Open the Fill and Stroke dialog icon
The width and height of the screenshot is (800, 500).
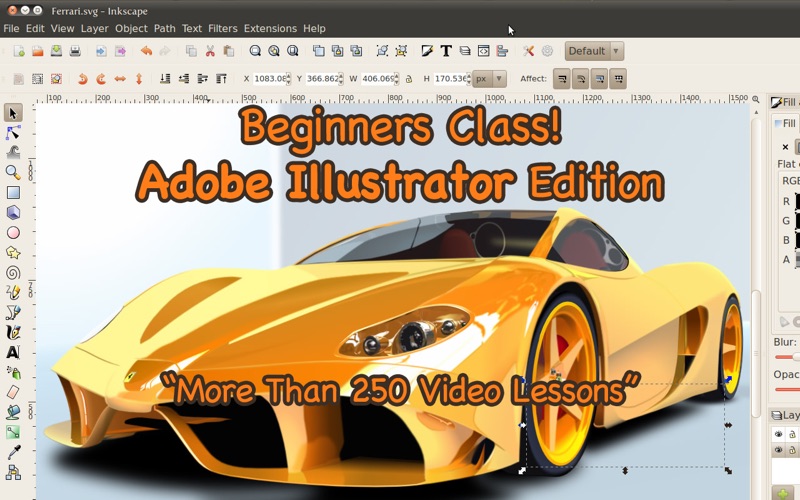pyautogui.click(x=427, y=51)
